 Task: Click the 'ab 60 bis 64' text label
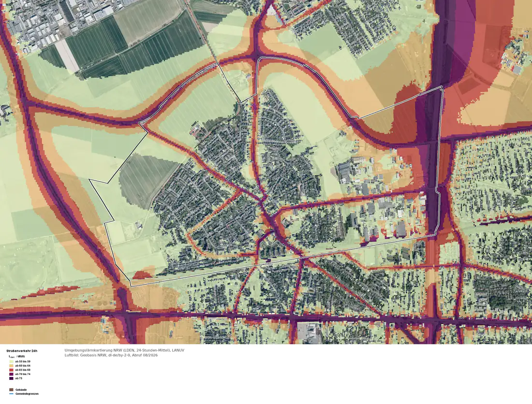coord(23,366)
